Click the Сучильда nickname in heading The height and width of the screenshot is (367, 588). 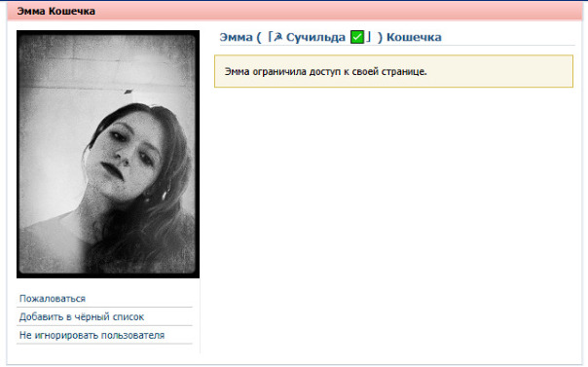pos(315,37)
